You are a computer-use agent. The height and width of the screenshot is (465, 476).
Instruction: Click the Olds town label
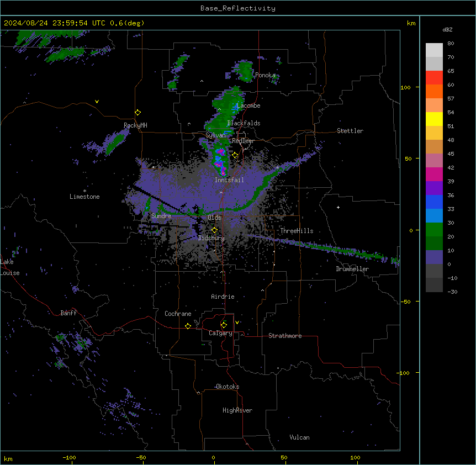tap(214, 218)
